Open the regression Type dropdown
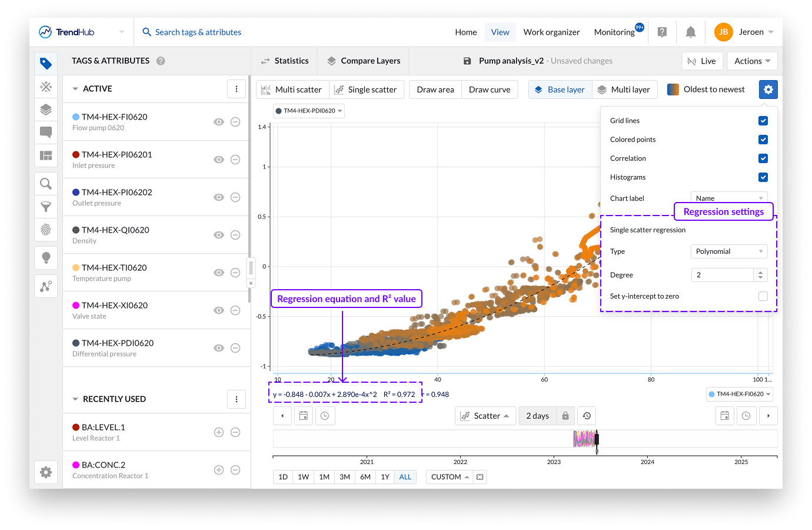Screen dimensions: 812x530 click(728, 251)
